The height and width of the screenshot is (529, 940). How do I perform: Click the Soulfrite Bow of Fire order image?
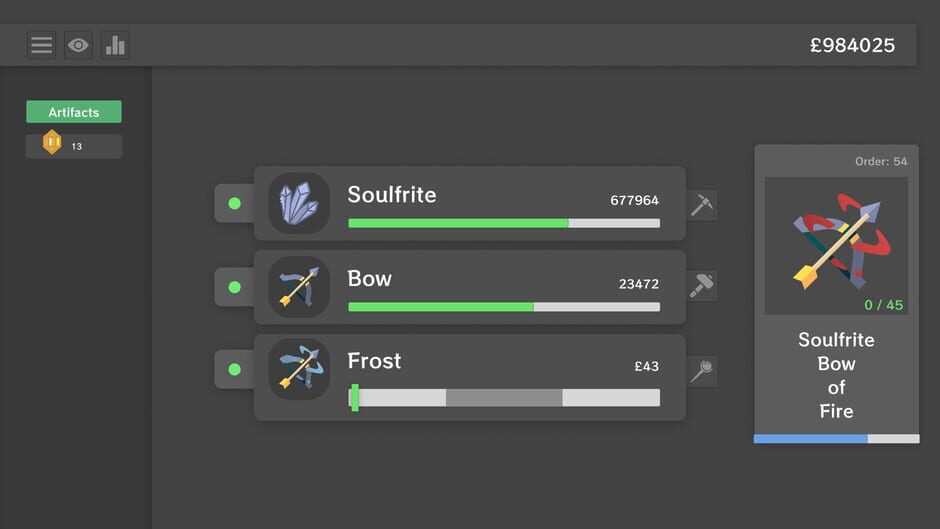pyautogui.click(x=836, y=246)
